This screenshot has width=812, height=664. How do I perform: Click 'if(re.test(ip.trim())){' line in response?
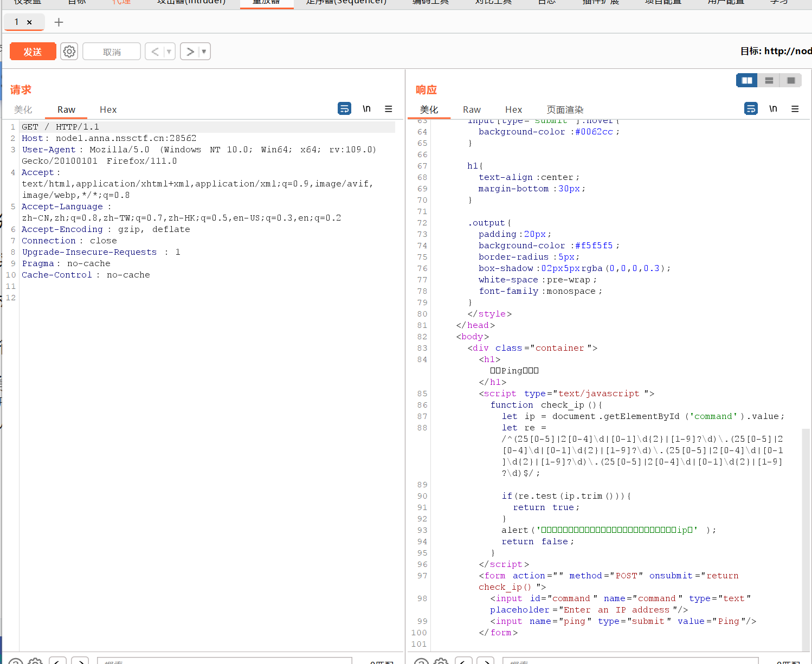pyautogui.click(x=566, y=496)
